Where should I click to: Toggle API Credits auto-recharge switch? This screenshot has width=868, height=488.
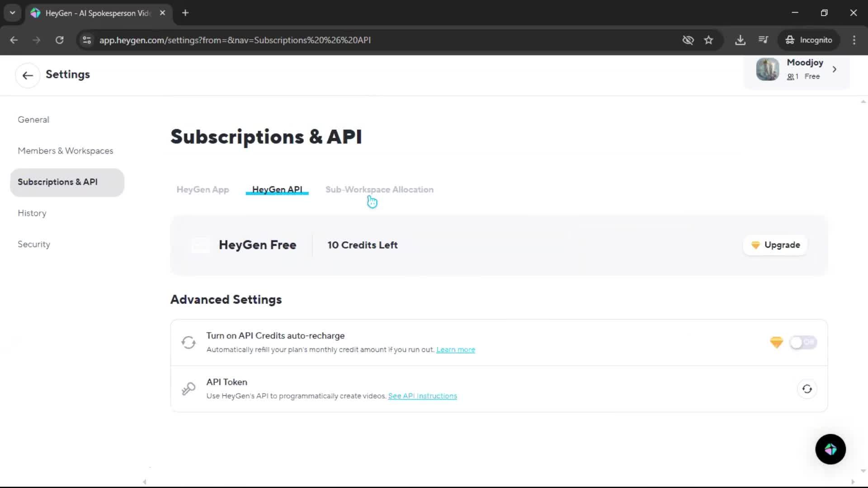(803, 343)
